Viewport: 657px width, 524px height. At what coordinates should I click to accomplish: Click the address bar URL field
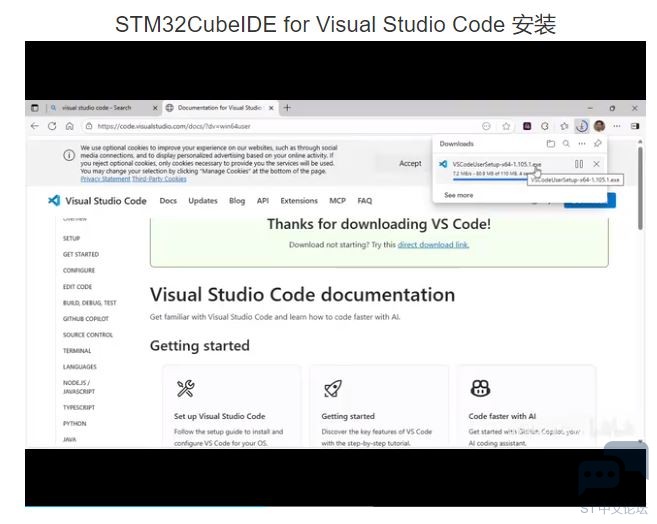(x=250, y=126)
